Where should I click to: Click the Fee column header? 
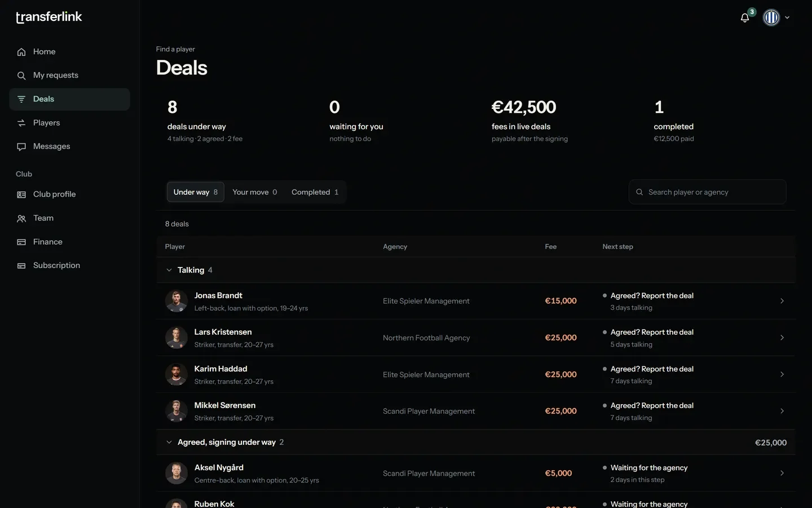tap(551, 247)
